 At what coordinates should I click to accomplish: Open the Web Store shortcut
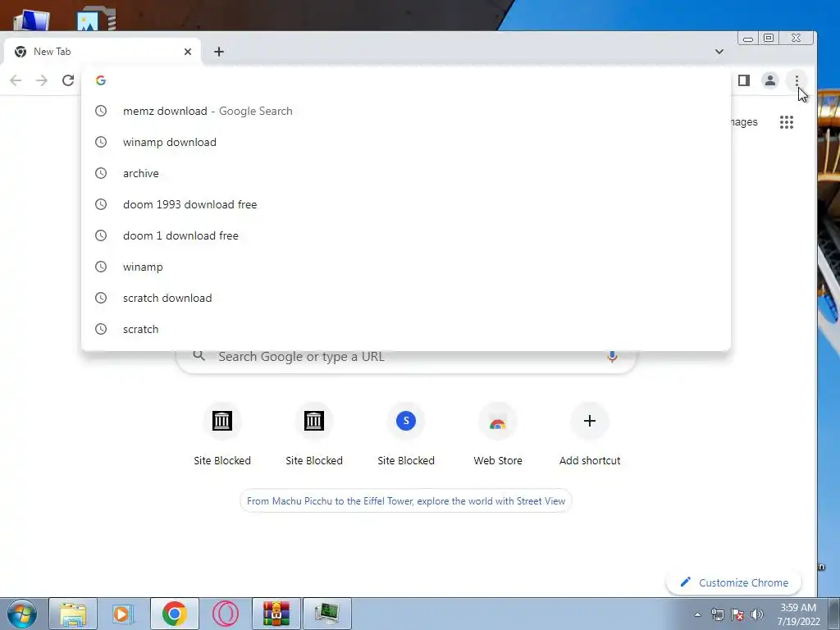pyautogui.click(x=498, y=434)
